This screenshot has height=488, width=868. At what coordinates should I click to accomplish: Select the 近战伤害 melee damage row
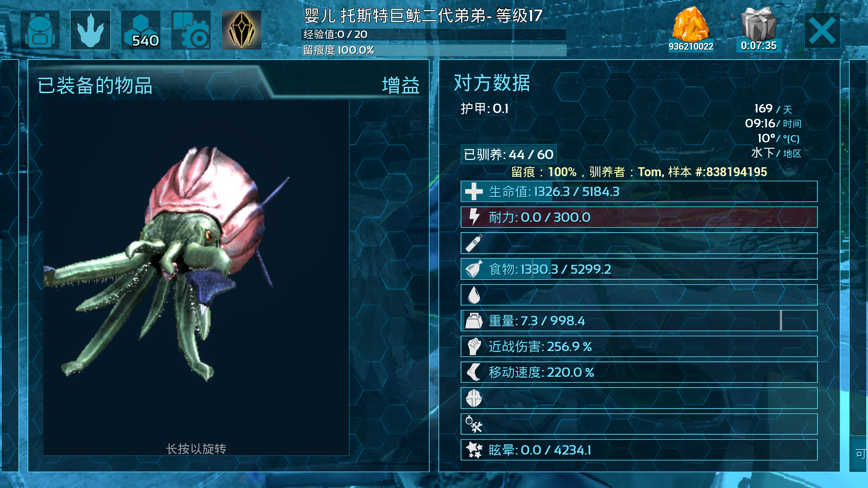[639, 347]
